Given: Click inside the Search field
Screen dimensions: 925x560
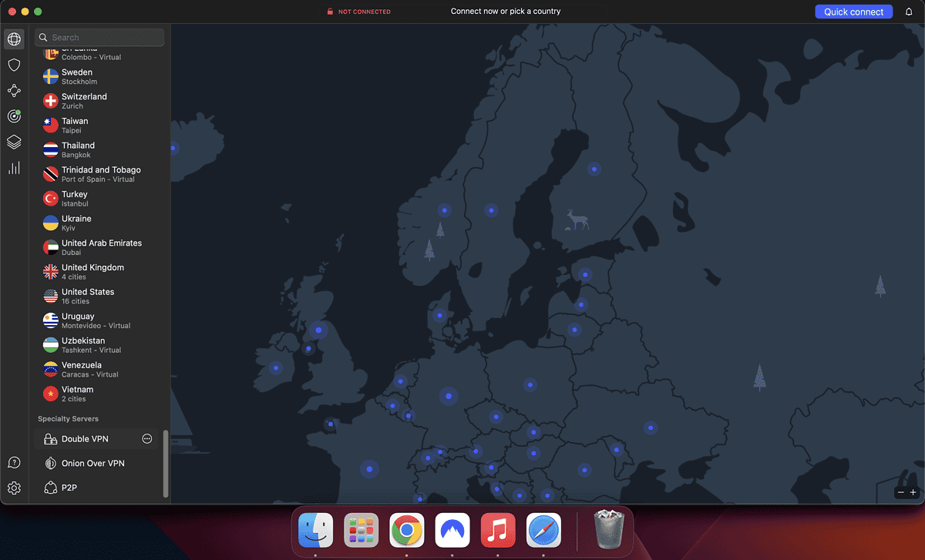Looking at the screenshot, I should (x=99, y=37).
